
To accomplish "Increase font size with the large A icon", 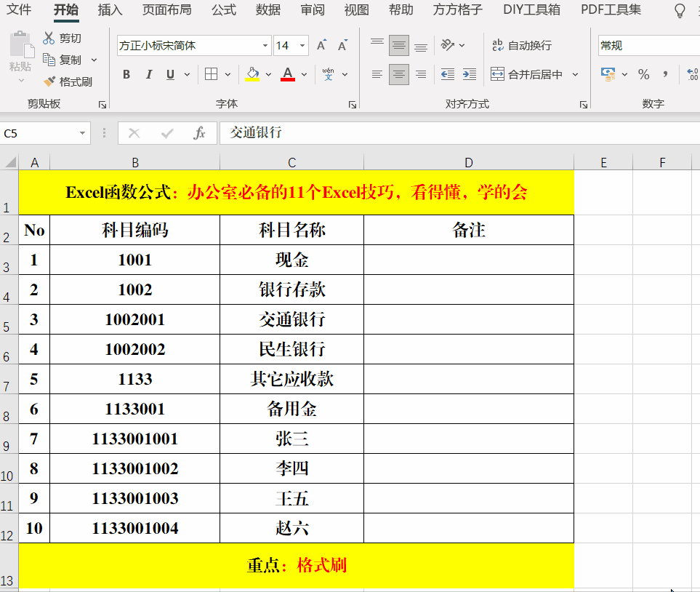I will click(x=321, y=45).
